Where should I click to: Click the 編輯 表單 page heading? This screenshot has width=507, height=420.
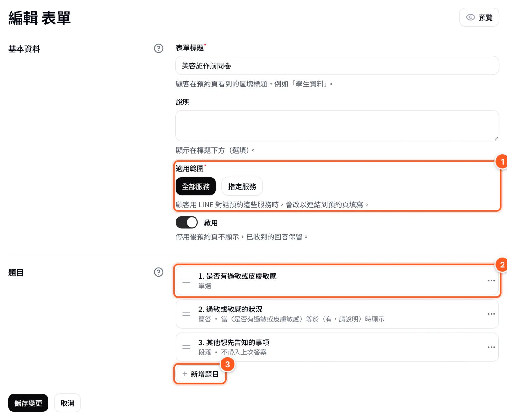pos(39,18)
